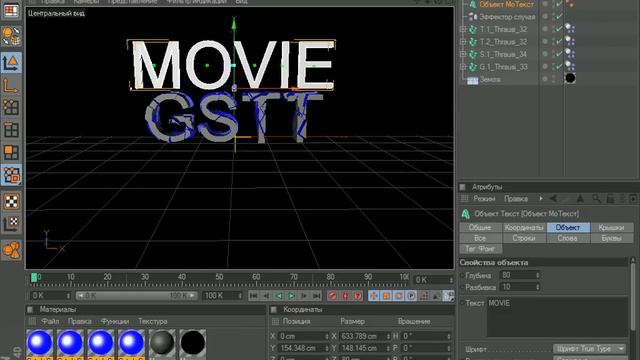Click the red record keyframe button
Image resolution: width=640 pixels, height=360 pixels.
pos(333,296)
